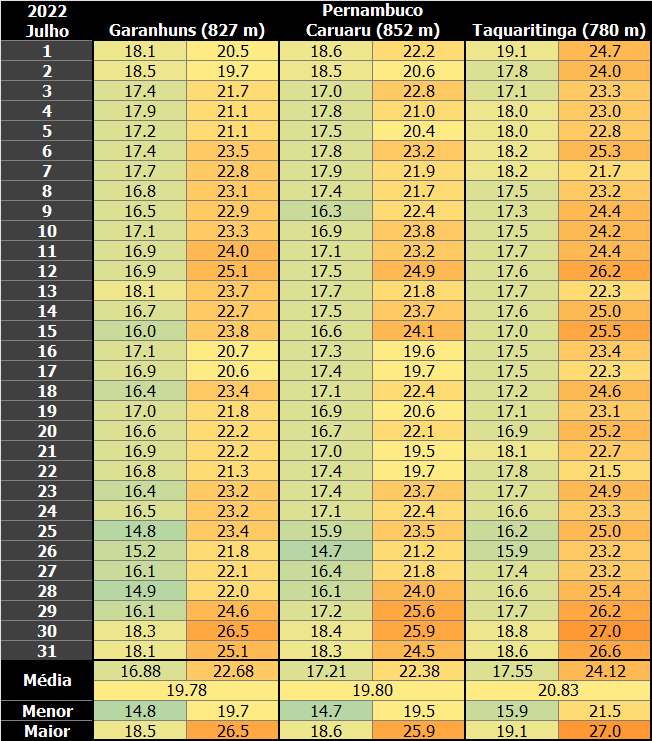Select Taquaritinga average maximum "24.12"
This screenshot has height=741, width=652.
tap(605, 671)
